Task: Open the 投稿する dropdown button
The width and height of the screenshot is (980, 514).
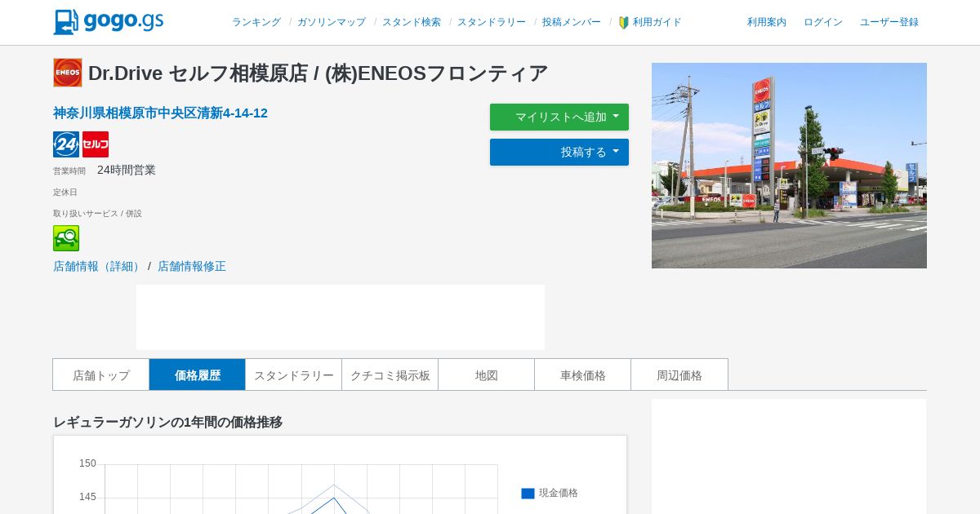Action: pyautogui.click(x=559, y=152)
